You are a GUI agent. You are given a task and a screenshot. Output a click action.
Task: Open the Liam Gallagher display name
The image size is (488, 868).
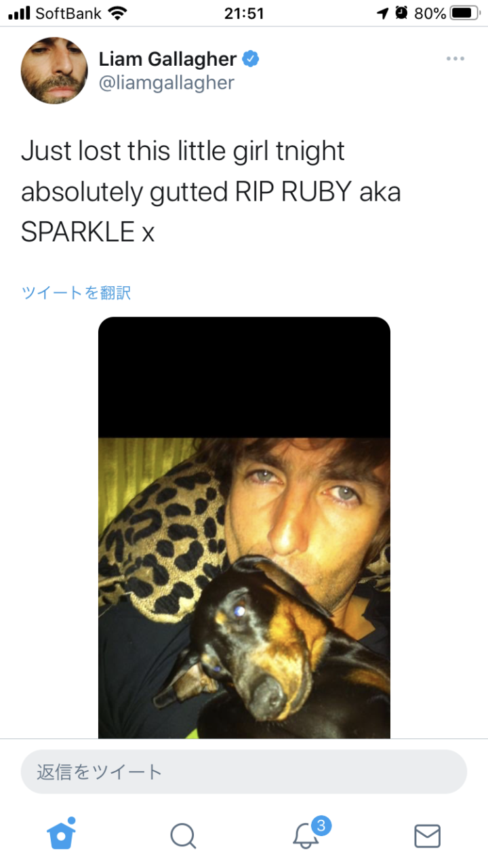point(167,59)
